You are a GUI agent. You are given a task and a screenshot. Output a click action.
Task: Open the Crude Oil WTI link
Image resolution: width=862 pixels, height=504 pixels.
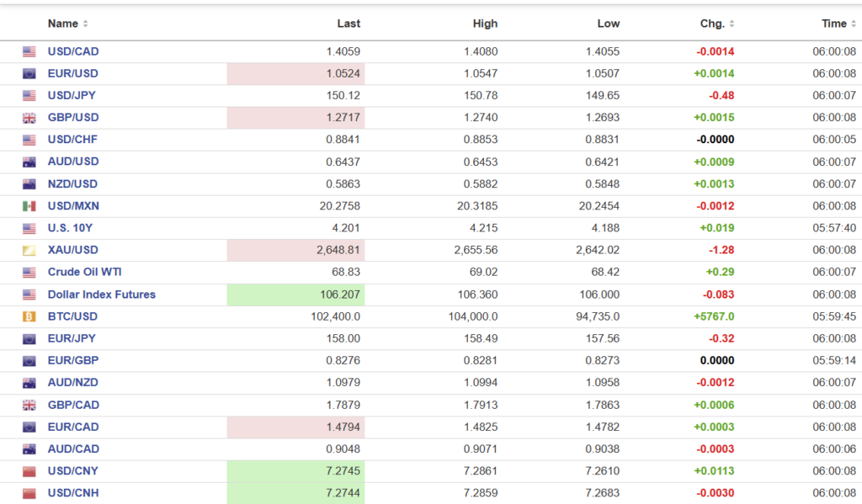[x=84, y=272]
